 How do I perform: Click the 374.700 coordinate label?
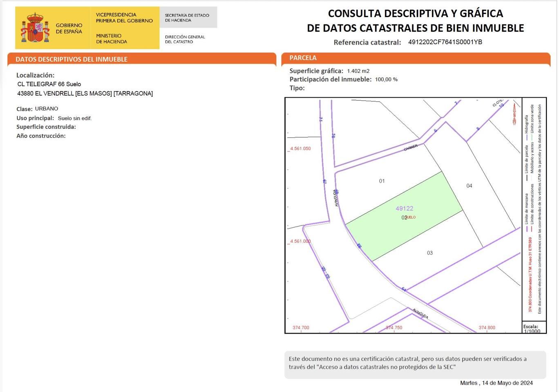301,328
